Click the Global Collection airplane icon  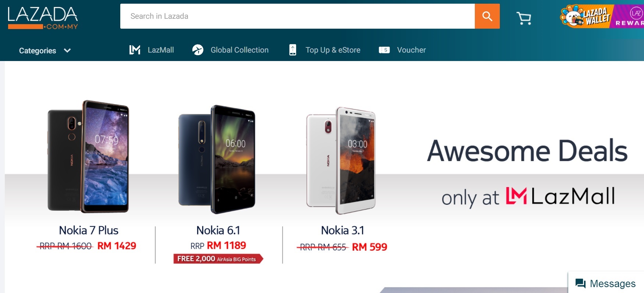point(198,50)
